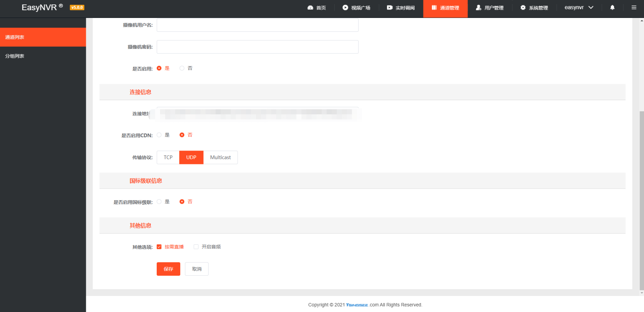
Task: Choose UDP transport protocol
Action: (191, 157)
